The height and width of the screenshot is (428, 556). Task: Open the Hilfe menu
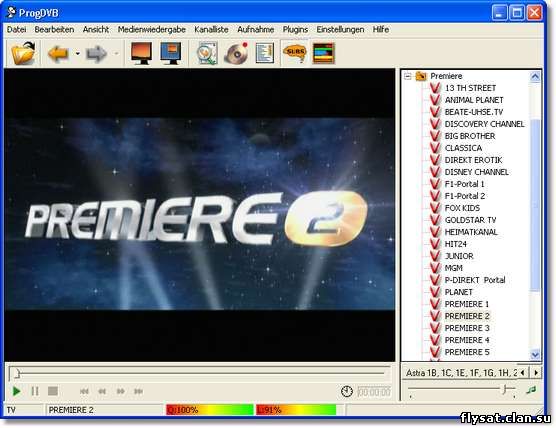[381, 29]
